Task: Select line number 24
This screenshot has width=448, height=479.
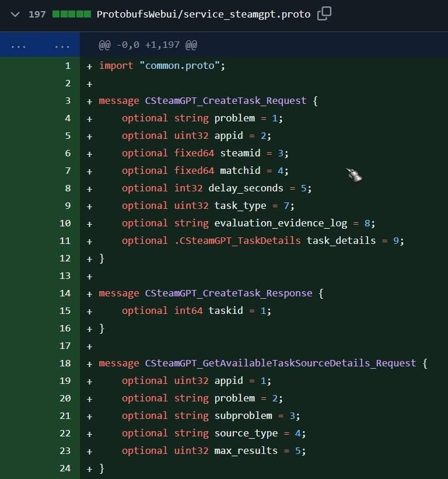Action: [65, 468]
